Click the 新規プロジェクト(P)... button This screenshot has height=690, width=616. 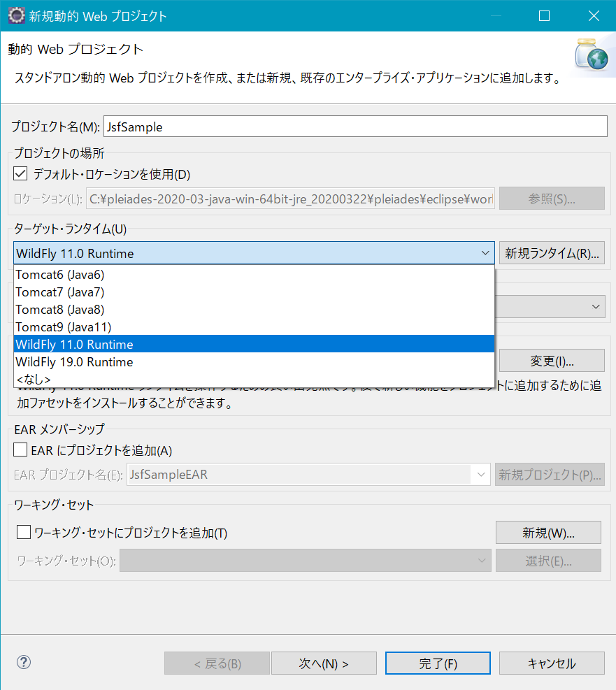[x=550, y=475]
